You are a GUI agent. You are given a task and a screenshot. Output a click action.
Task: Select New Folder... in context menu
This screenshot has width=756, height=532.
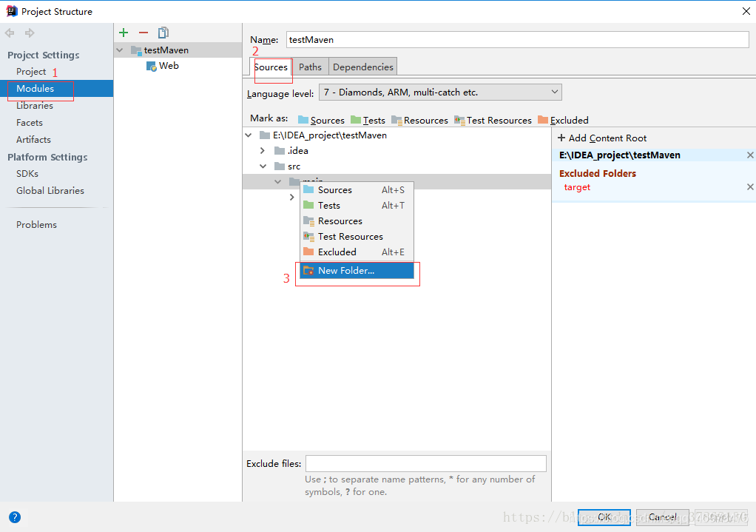pyautogui.click(x=357, y=271)
